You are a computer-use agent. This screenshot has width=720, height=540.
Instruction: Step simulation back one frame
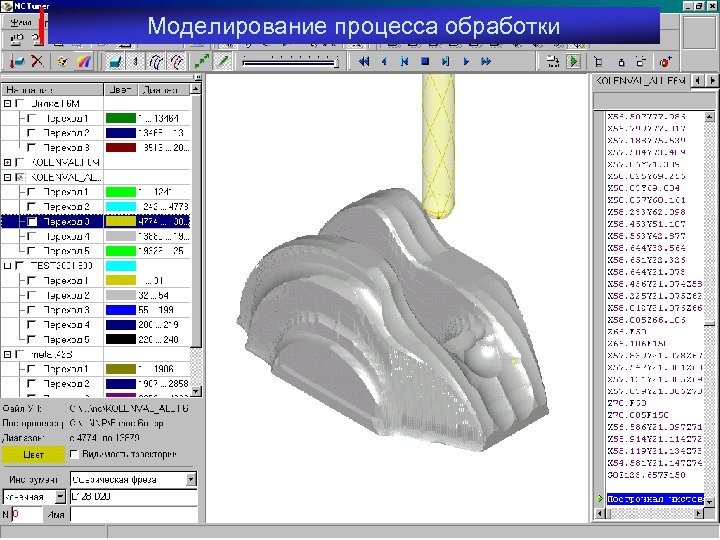384,61
